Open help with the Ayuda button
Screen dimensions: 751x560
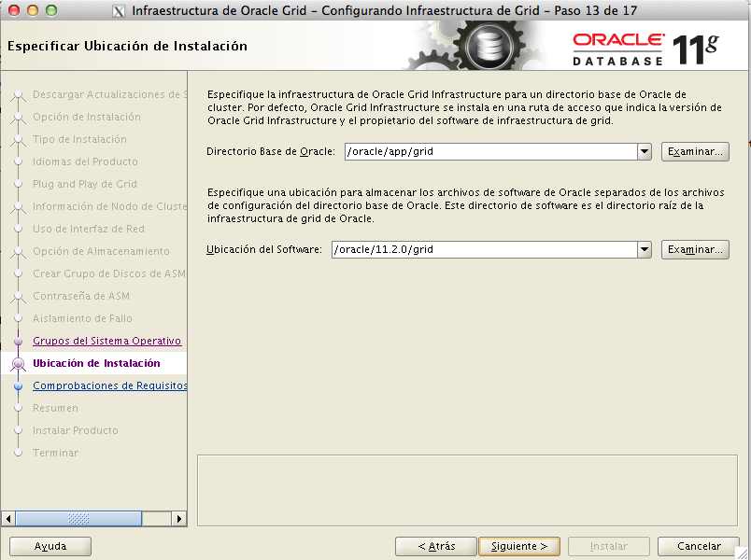click(x=50, y=546)
